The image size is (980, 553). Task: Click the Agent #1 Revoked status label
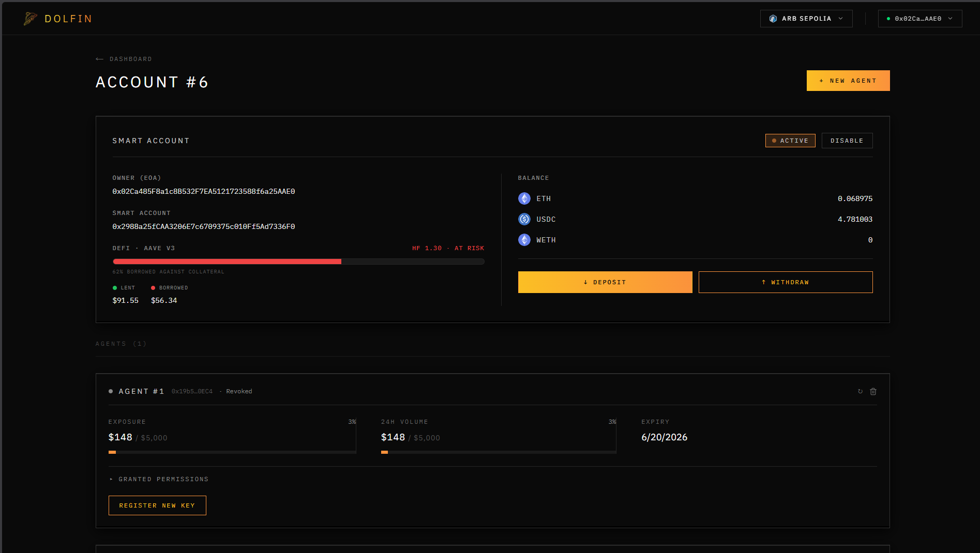(x=239, y=391)
